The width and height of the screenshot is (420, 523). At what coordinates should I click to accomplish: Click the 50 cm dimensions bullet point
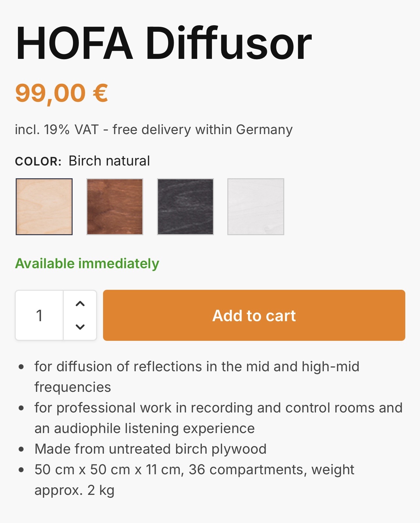194,470
